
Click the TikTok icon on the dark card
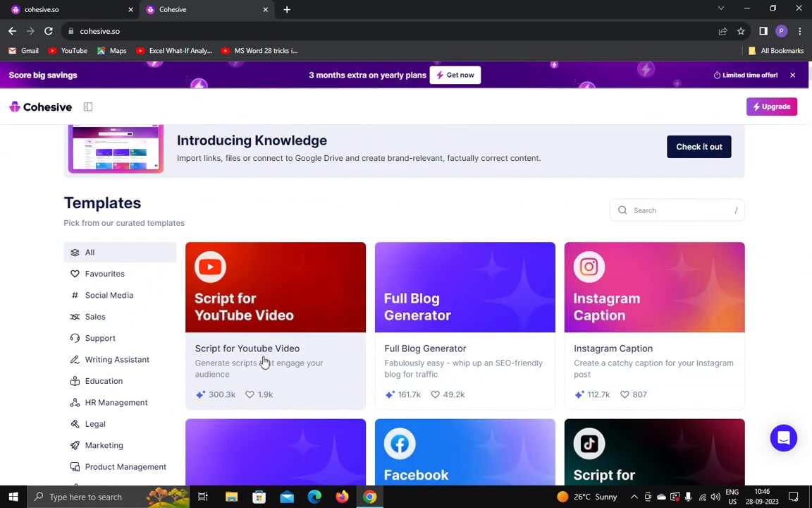[x=589, y=444]
